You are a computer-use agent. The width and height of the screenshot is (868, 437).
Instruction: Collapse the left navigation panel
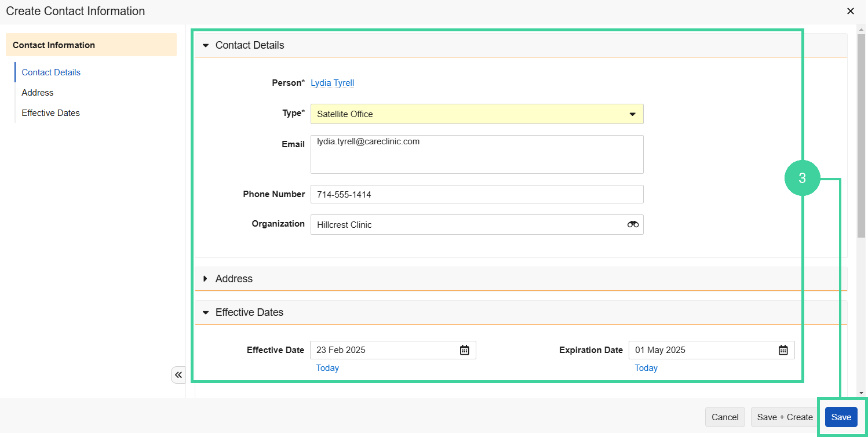pyautogui.click(x=178, y=375)
